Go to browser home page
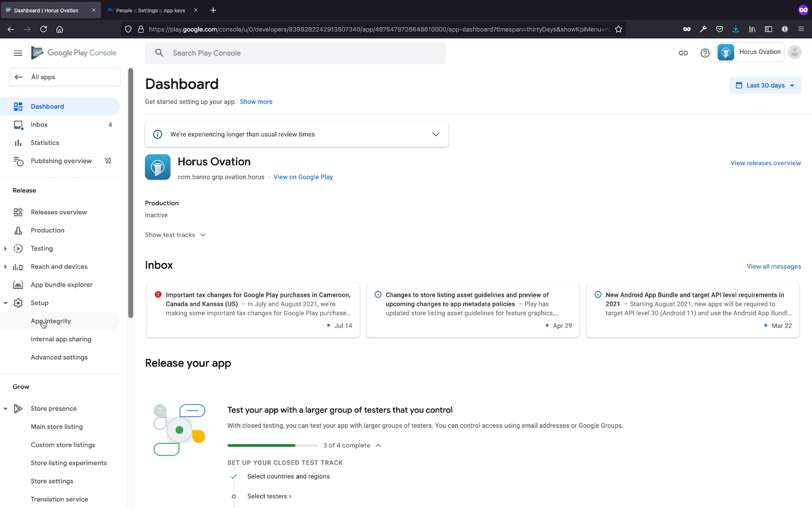This screenshot has width=812, height=508. (x=59, y=29)
